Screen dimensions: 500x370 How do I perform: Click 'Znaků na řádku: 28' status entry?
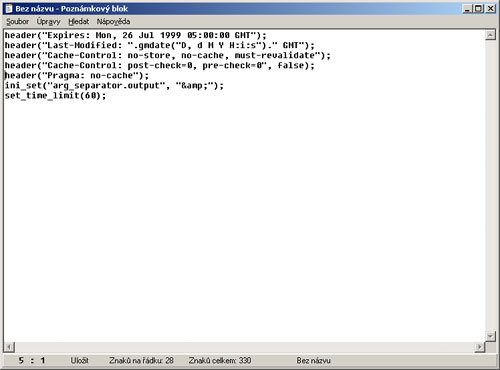point(141,360)
